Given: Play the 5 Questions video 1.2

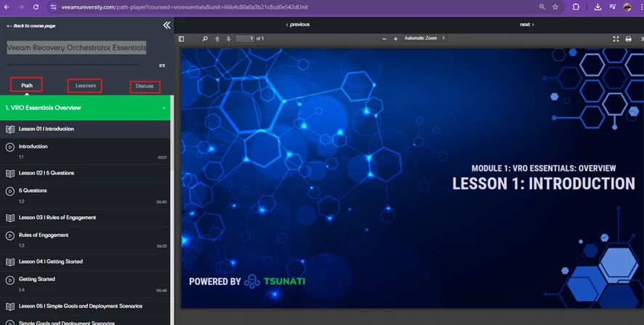Looking at the screenshot, I should click(85, 196).
